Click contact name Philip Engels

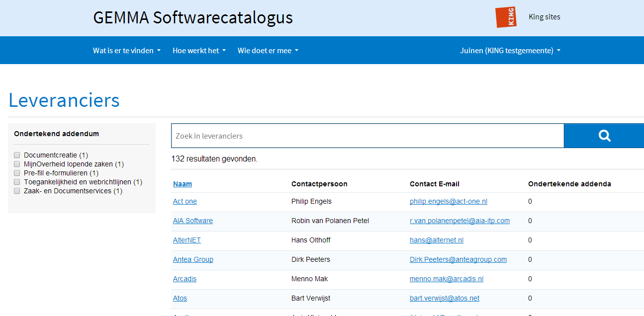coord(311,201)
